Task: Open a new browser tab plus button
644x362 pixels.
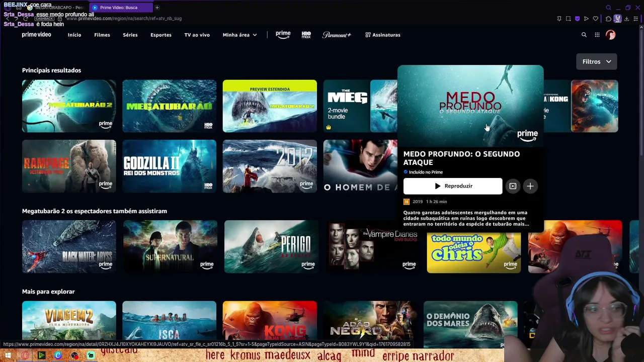Action: coord(157,8)
